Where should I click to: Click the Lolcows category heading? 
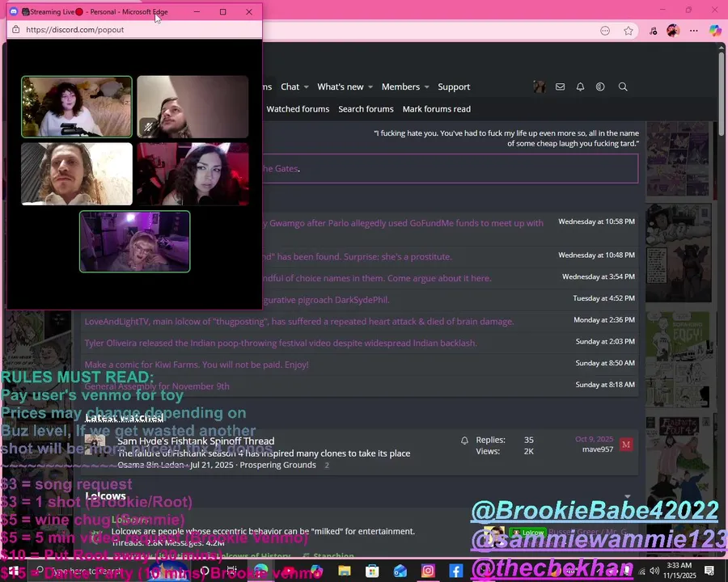click(105, 496)
